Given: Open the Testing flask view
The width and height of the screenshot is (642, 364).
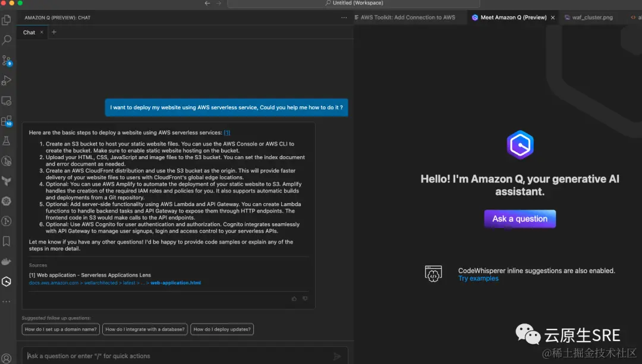Looking at the screenshot, I should click(x=7, y=141).
